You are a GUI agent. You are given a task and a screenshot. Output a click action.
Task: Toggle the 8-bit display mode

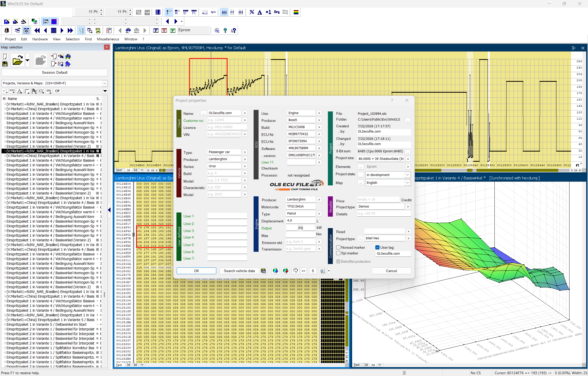coord(169,12)
